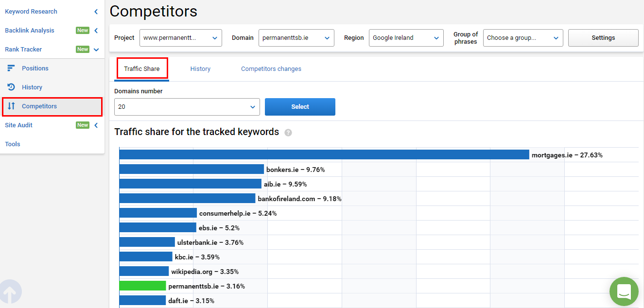Open Site Audit menu item
This screenshot has height=308, width=644.
tap(18, 125)
